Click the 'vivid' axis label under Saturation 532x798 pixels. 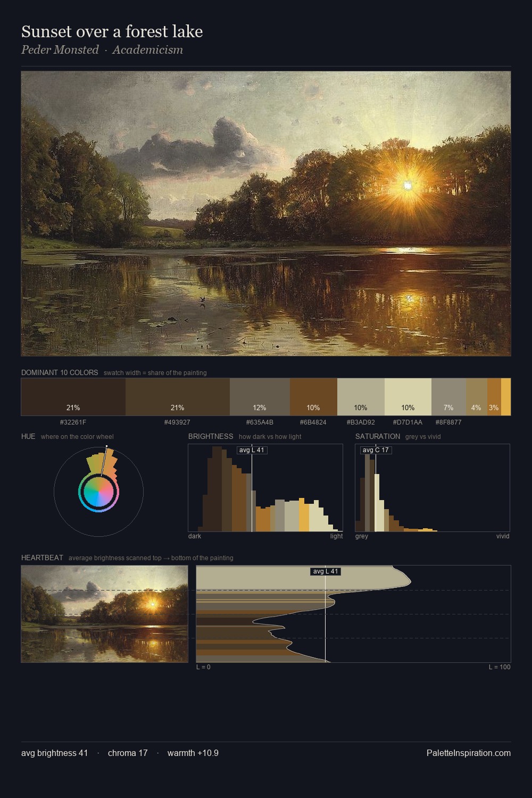point(503,536)
